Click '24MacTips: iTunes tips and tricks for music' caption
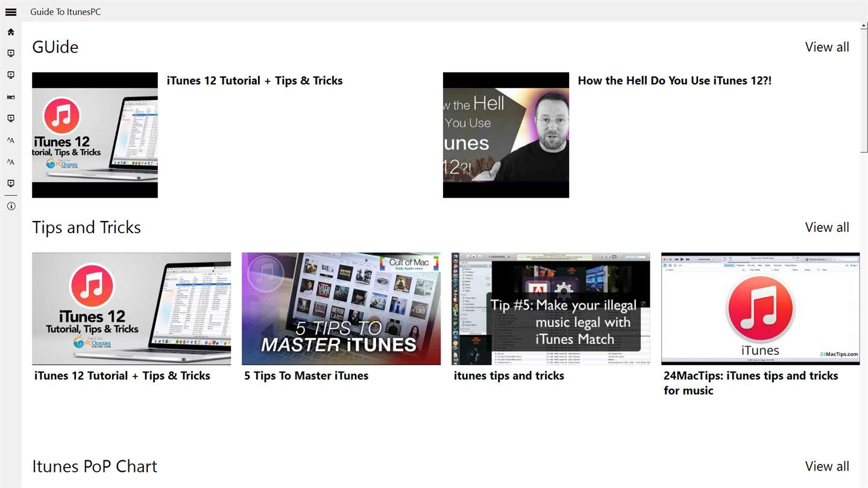 coord(751,383)
